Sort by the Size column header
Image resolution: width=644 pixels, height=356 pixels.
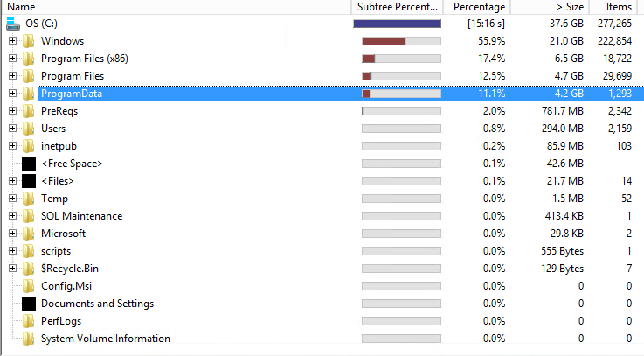coord(550,7)
